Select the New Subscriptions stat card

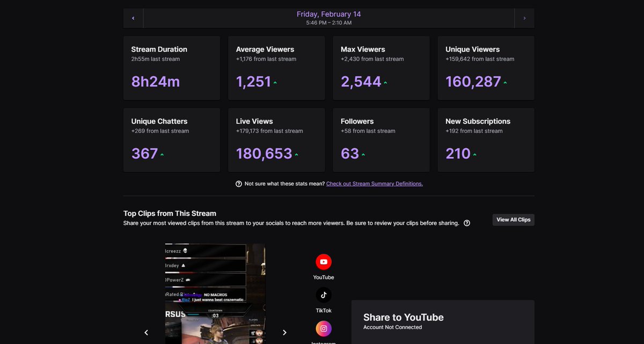(x=485, y=140)
